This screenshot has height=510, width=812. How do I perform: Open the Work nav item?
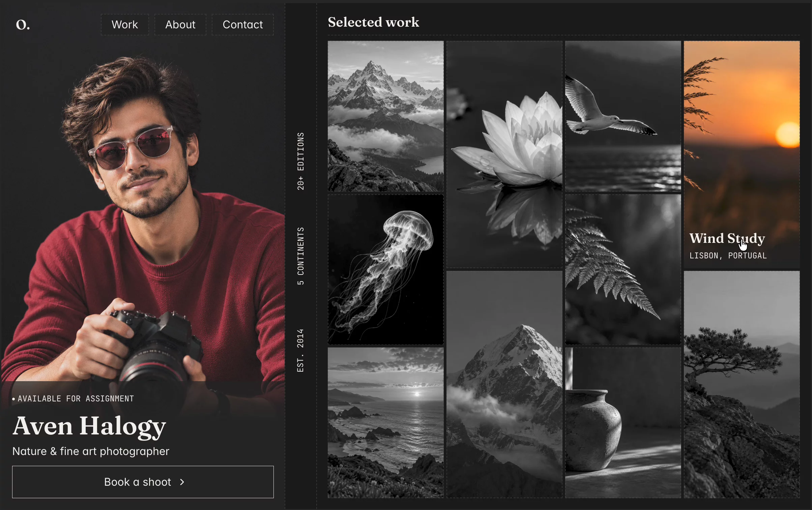tap(125, 25)
